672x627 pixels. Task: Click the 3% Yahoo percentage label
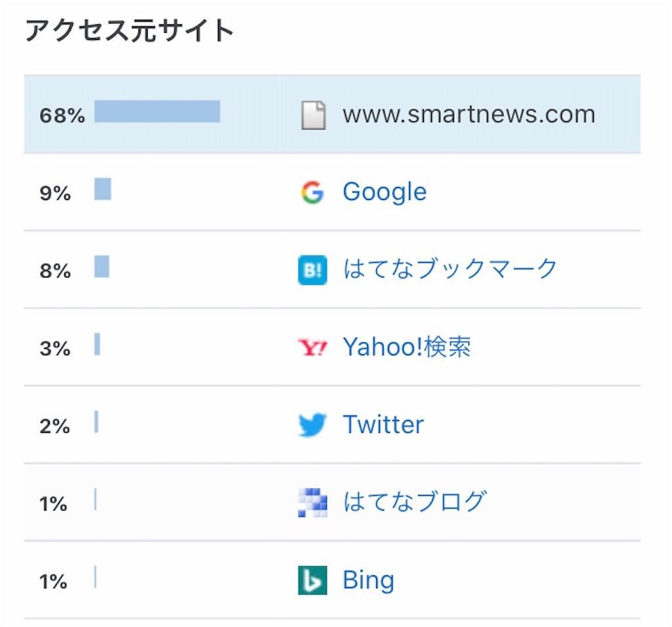click(55, 348)
